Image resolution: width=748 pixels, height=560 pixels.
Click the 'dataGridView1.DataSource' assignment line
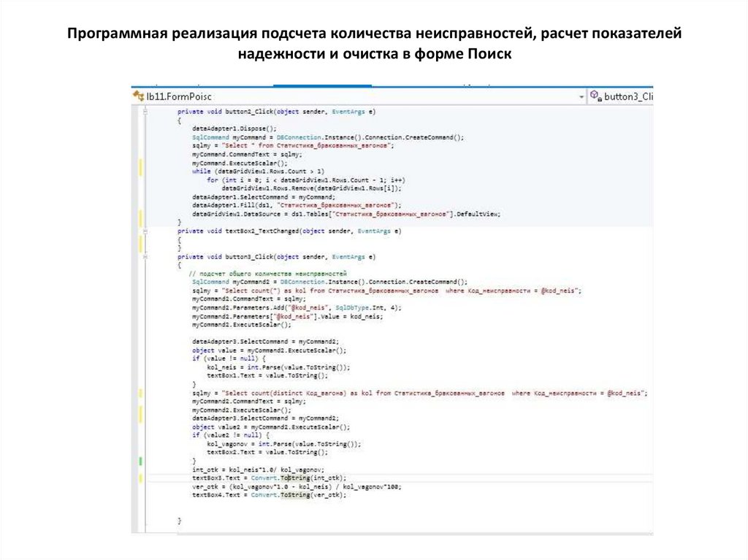(346, 214)
